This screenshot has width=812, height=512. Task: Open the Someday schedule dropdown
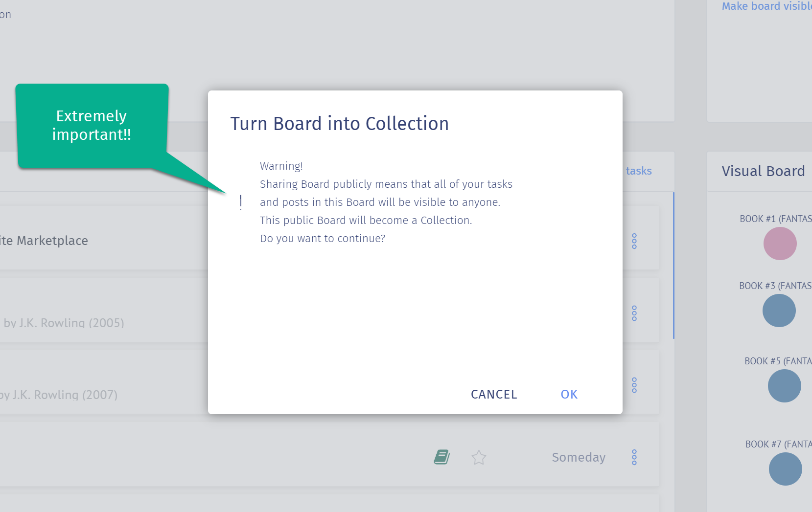[579, 457]
